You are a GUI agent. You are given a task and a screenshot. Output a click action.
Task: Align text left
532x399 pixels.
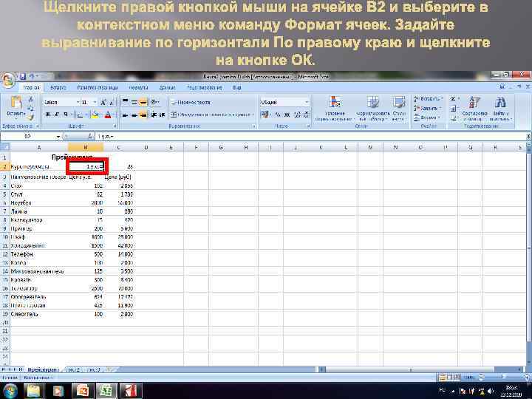[x=125, y=115]
